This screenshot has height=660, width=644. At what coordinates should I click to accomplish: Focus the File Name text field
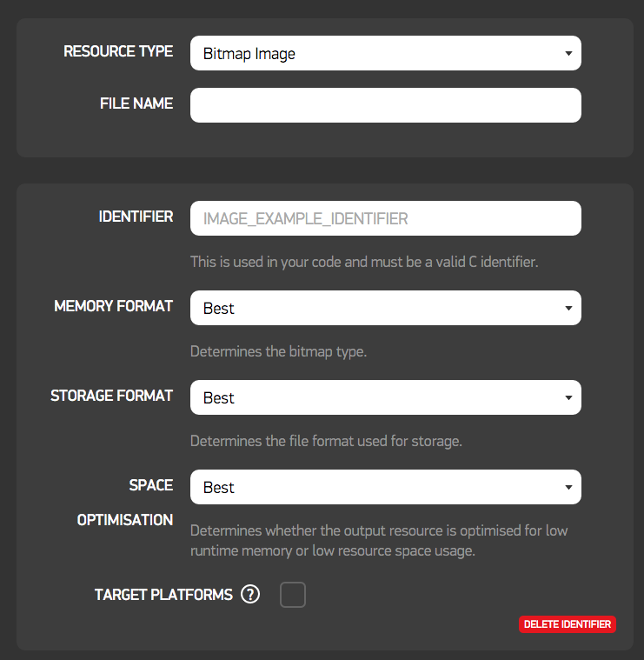[x=385, y=105]
